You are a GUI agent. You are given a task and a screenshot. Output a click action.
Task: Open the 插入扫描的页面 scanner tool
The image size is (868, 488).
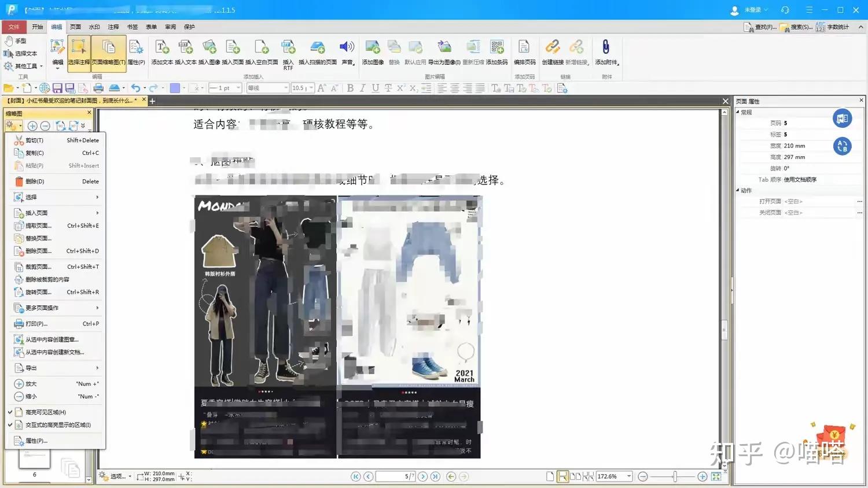point(317,48)
